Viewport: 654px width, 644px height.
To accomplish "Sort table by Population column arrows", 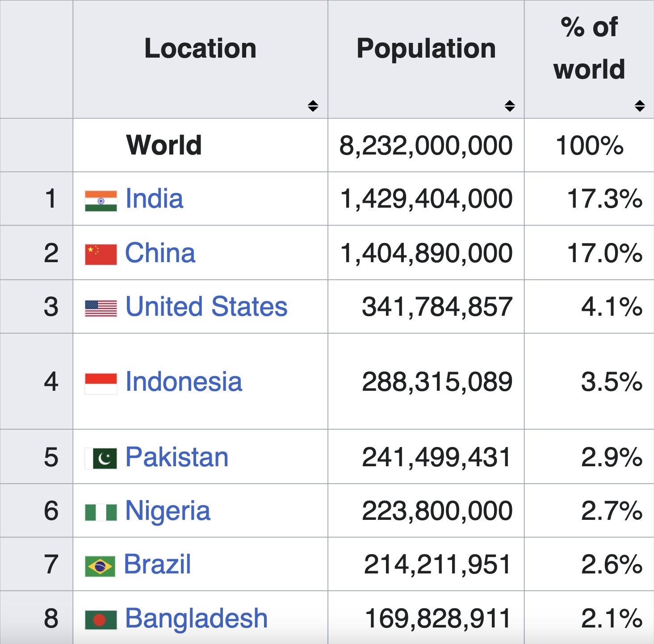I will pos(510,106).
